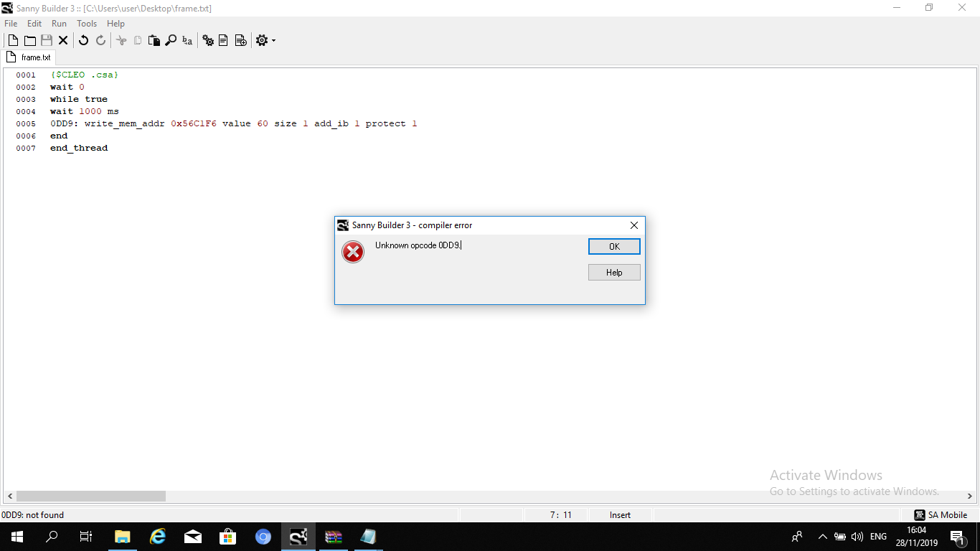Click OK in the compiler error dialog

(x=614, y=246)
